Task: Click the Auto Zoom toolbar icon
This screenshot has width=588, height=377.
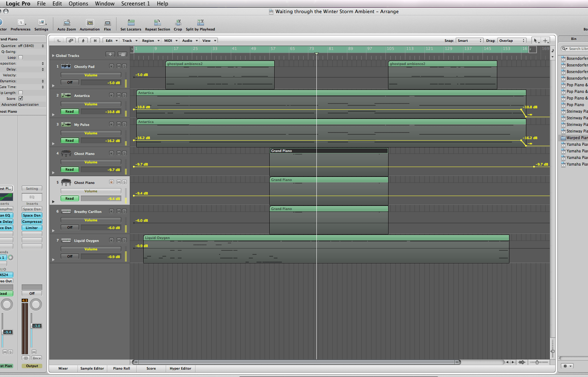Action: [x=67, y=23]
